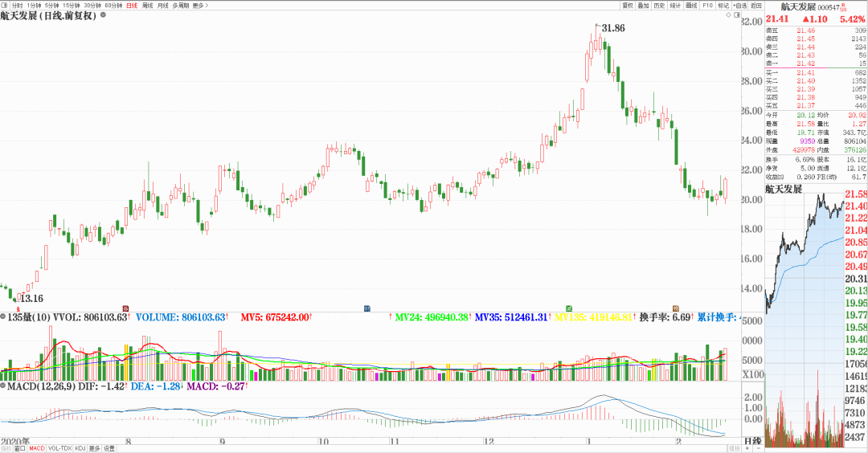
Task: Click the 航天发展 intraday mini-chart title
Action: (x=784, y=190)
